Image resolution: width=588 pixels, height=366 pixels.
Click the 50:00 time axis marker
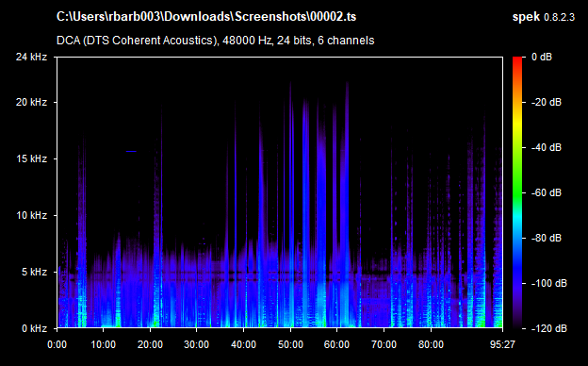[290, 344]
